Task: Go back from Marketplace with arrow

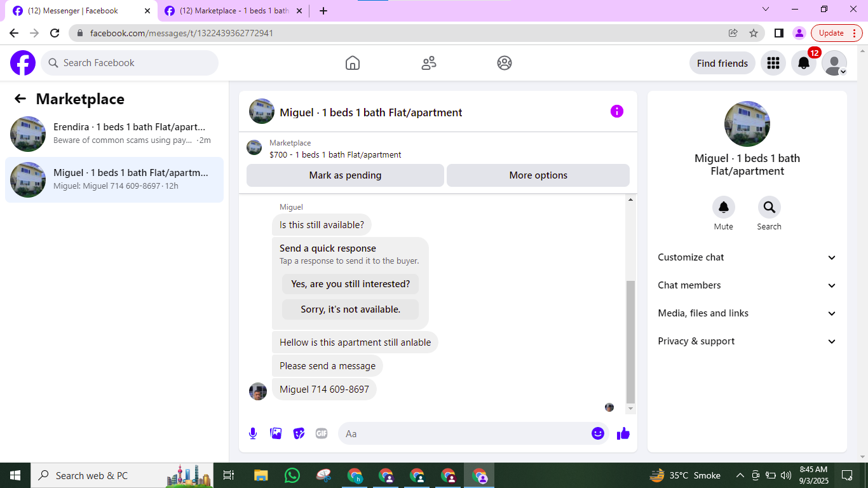Action: click(x=20, y=98)
